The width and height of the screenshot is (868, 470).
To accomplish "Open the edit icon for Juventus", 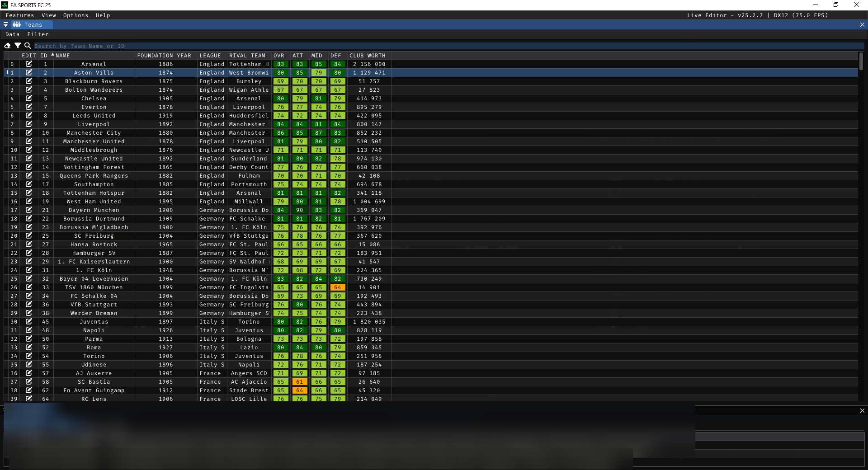I will [x=29, y=322].
